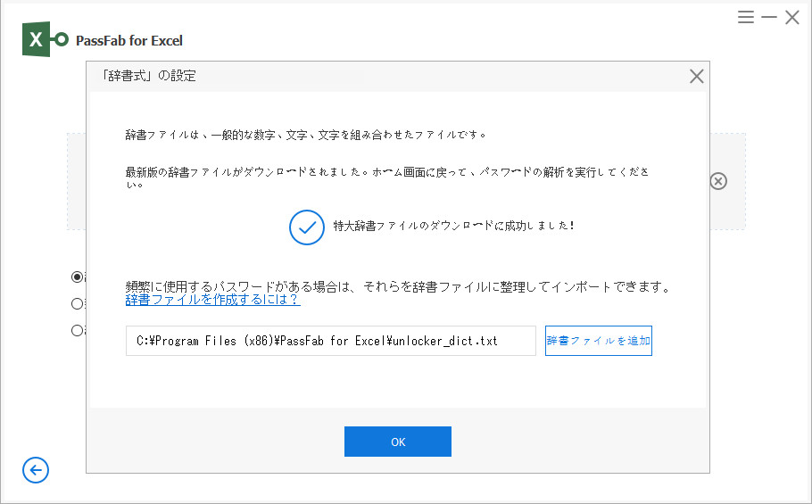Click the OK button in the dialog

(398, 442)
